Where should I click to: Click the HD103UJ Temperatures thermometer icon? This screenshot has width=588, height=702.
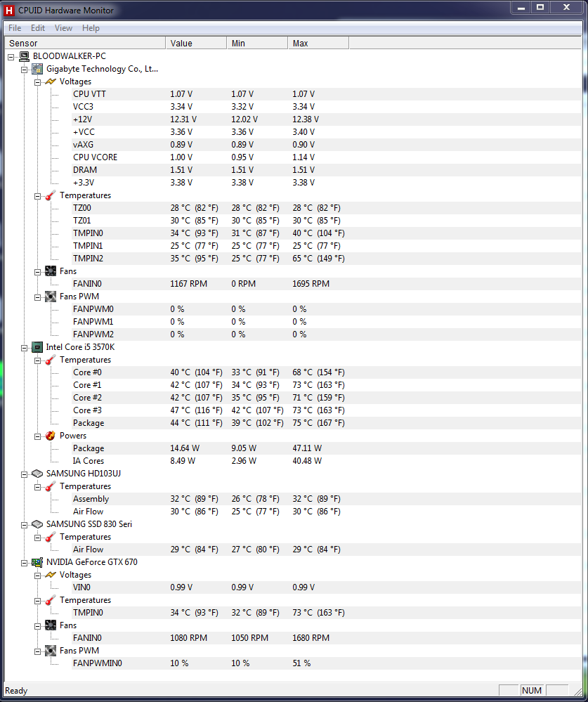click(x=51, y=486)
